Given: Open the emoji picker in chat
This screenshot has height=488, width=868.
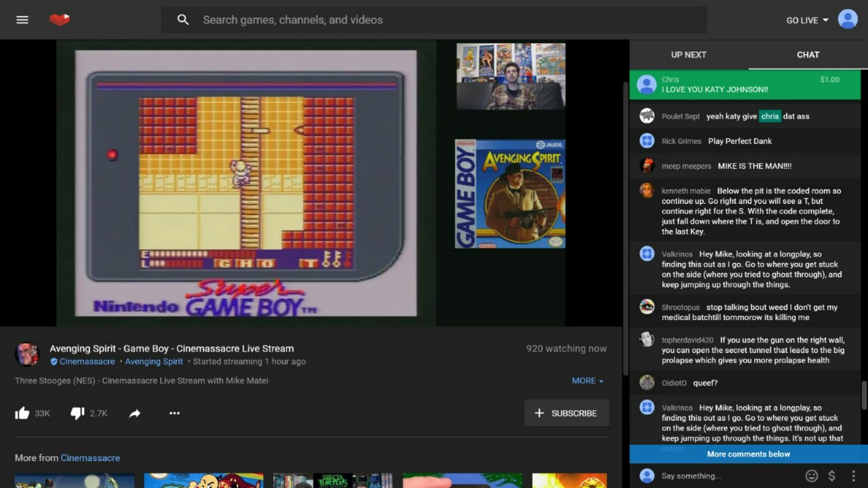Looking at the screenshot, I should 811,476.
